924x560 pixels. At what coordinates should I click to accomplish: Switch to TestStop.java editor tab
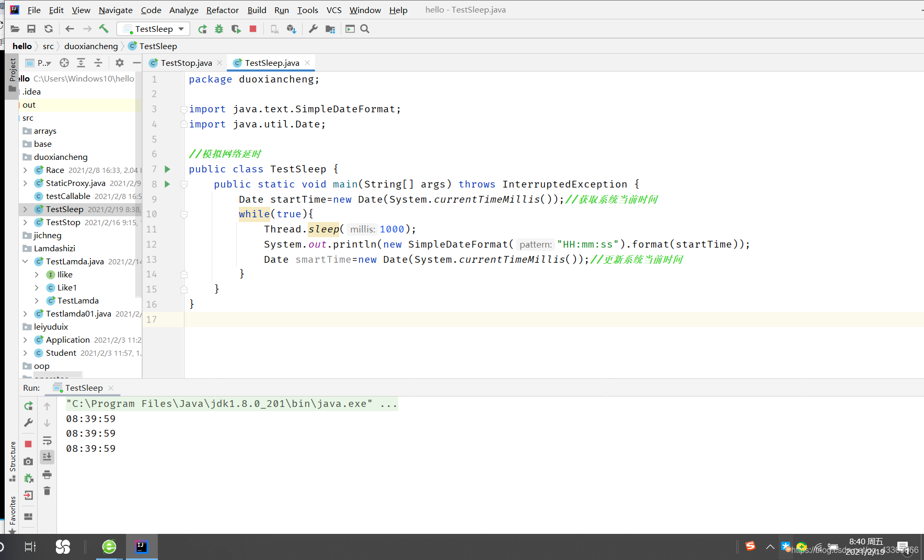click(186, 63)
